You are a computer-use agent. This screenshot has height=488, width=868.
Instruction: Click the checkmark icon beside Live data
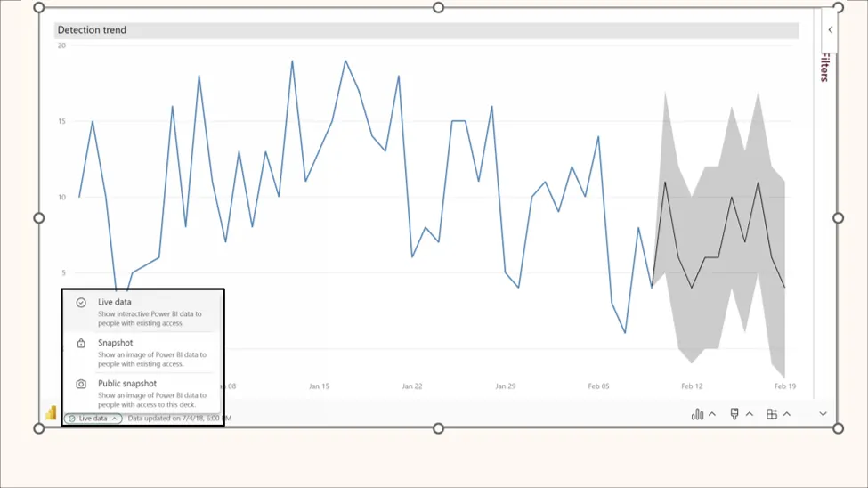(81, 303)
